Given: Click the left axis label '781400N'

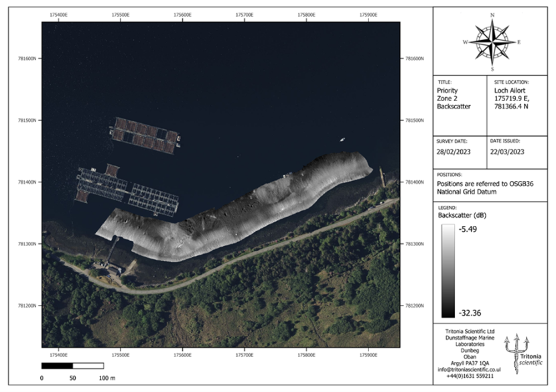Looking at the screenshot, I should point(27,182).
